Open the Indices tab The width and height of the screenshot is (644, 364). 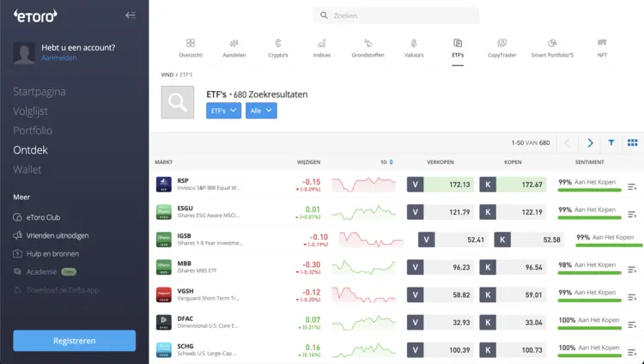[322, 48]
